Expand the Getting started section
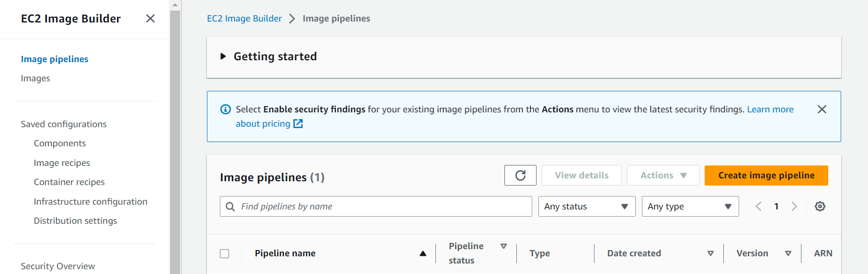Viewport: 868px width, 274px height. [223, 56]
